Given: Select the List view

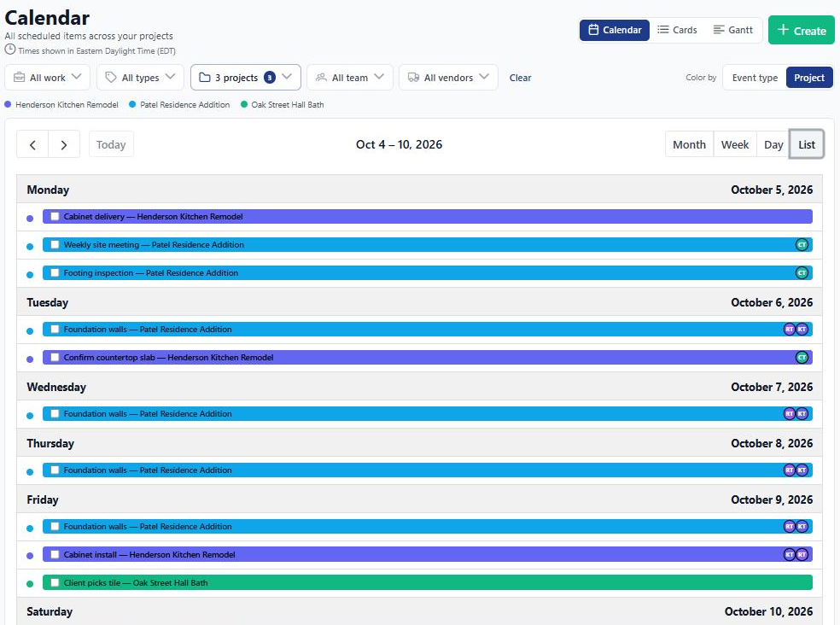Looking at the screenshot, I should (x=806, y=145).
